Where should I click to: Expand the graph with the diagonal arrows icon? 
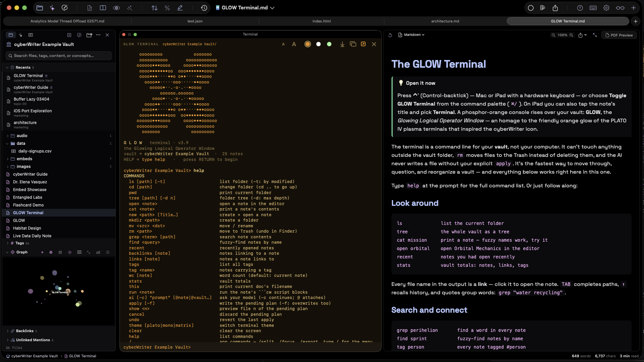[x=89, y=252]
